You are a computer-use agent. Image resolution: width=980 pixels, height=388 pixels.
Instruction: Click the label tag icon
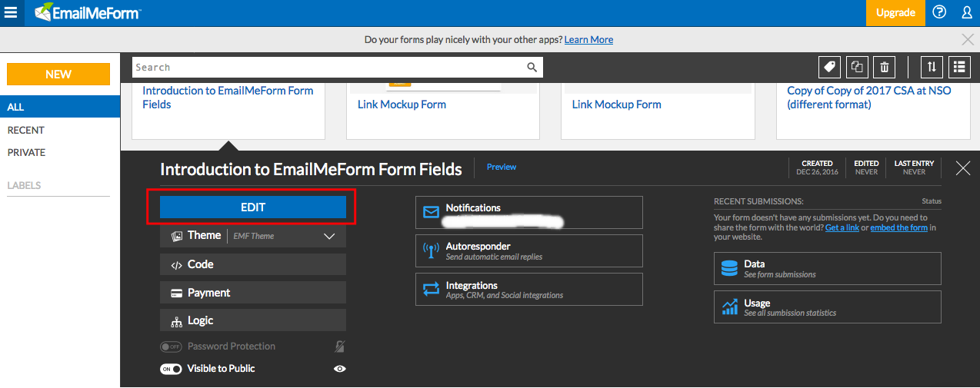click(829, 68)
